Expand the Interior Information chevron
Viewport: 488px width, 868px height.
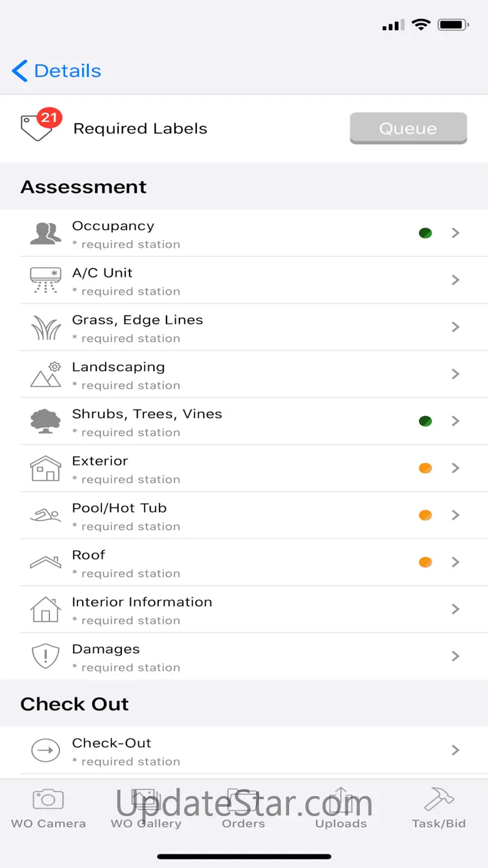[x=455, y=609]
